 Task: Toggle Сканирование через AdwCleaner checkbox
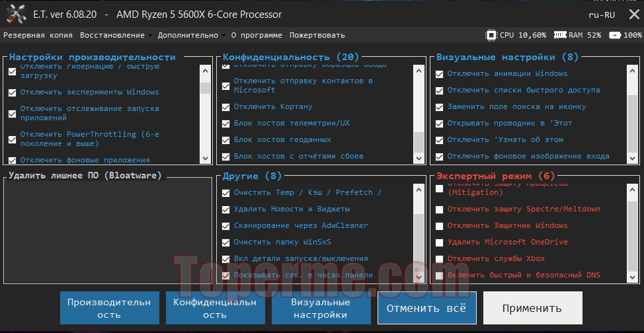(x=226, y=226)
